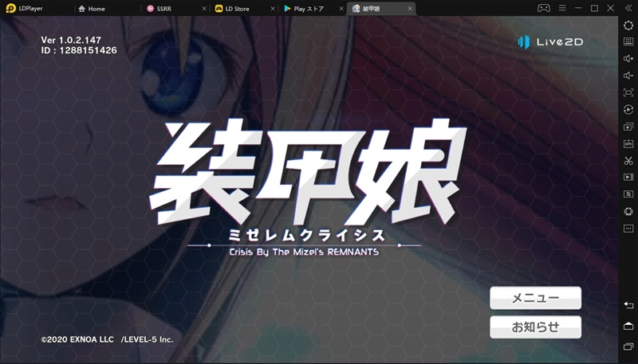Maximize the LDPlayer window

click(594, 8)
